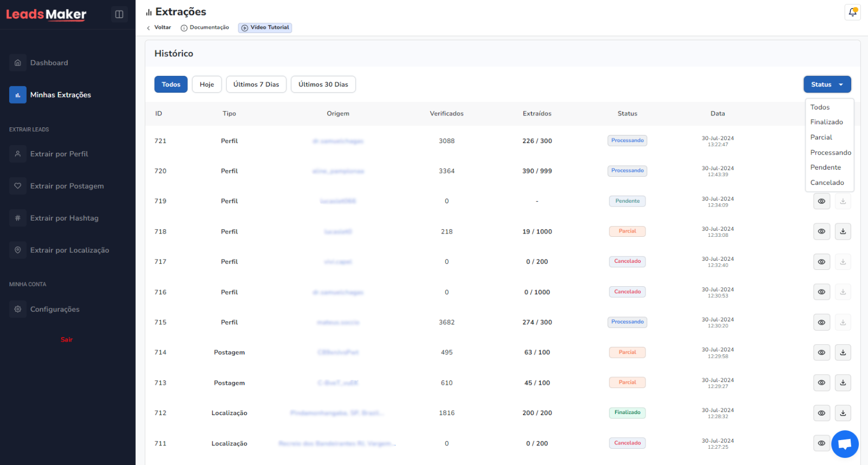Click the Data column header

point(718,114)
